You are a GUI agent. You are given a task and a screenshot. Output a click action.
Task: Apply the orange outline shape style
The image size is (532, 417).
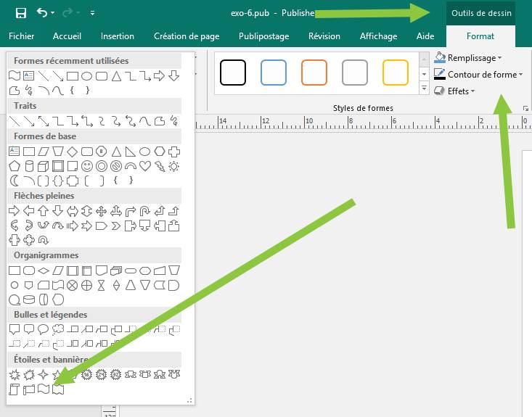[314, 73]
